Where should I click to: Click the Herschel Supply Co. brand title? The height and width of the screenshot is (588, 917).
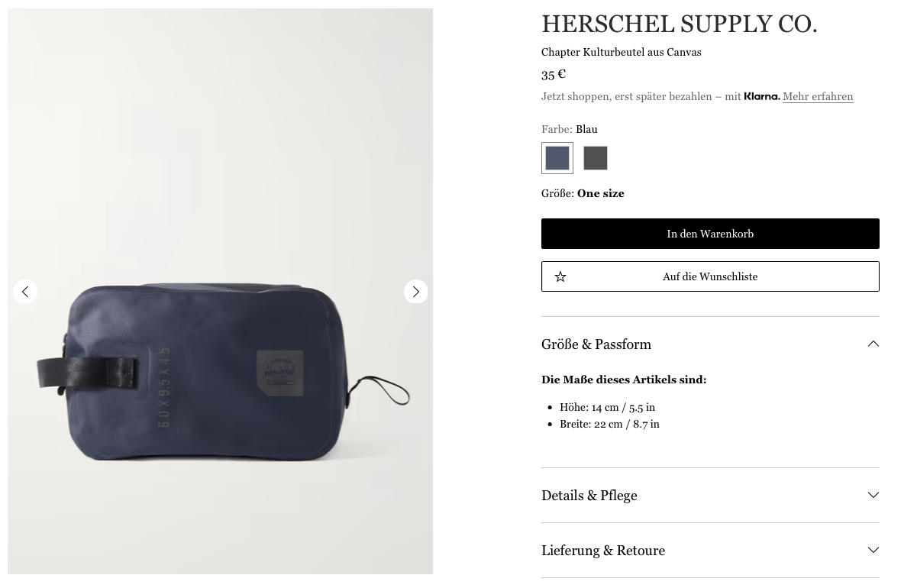680,24
